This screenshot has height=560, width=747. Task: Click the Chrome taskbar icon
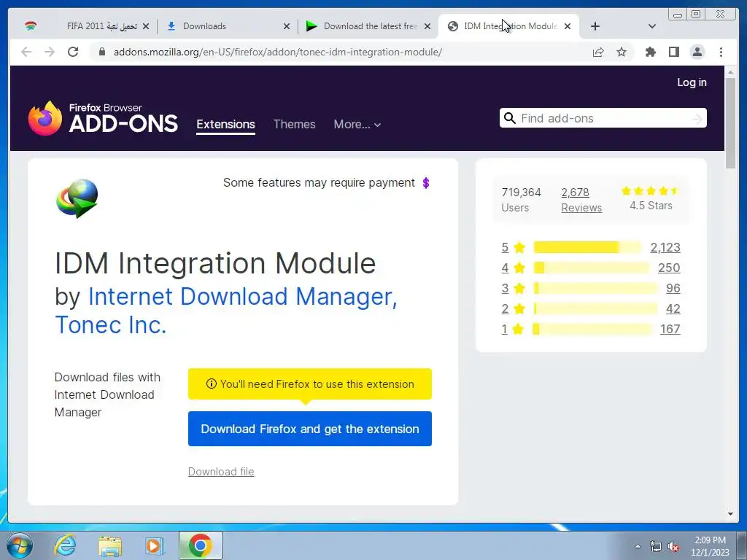click(201, 545)
